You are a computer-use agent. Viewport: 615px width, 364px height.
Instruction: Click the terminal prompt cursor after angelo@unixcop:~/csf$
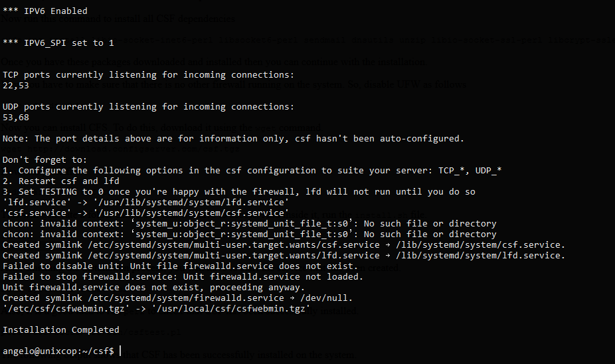click(120, 350)
